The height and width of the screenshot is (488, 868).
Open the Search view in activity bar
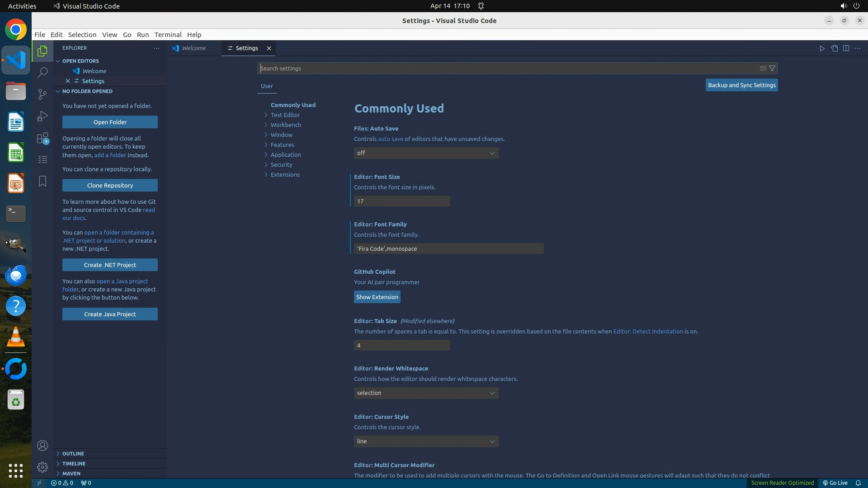tap(42, 72)
